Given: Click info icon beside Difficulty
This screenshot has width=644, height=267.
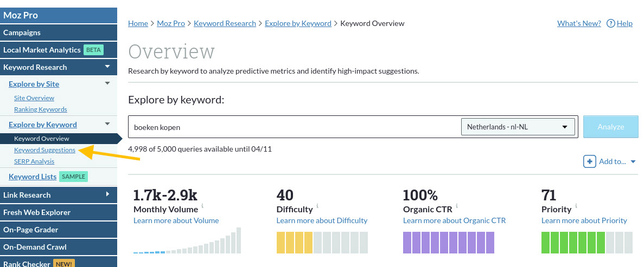Looking at the screenshot, I should click(x=317, y=206).
